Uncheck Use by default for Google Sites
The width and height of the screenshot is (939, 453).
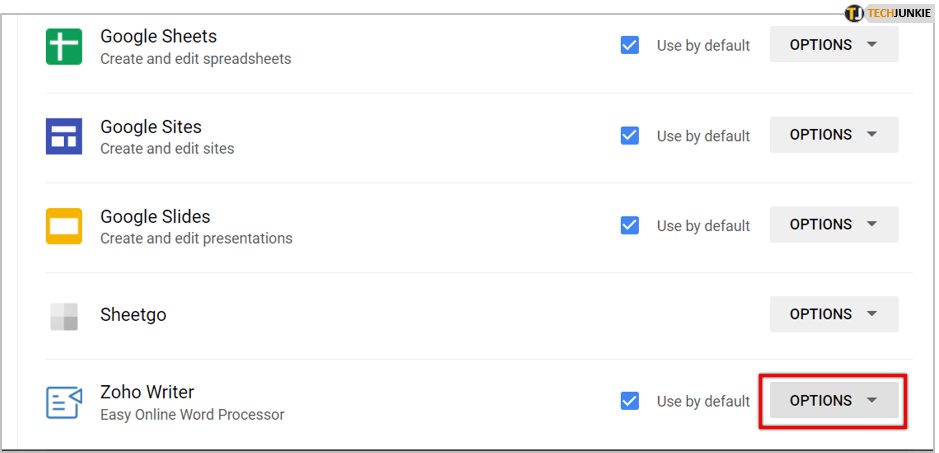(x=630, y=135)
